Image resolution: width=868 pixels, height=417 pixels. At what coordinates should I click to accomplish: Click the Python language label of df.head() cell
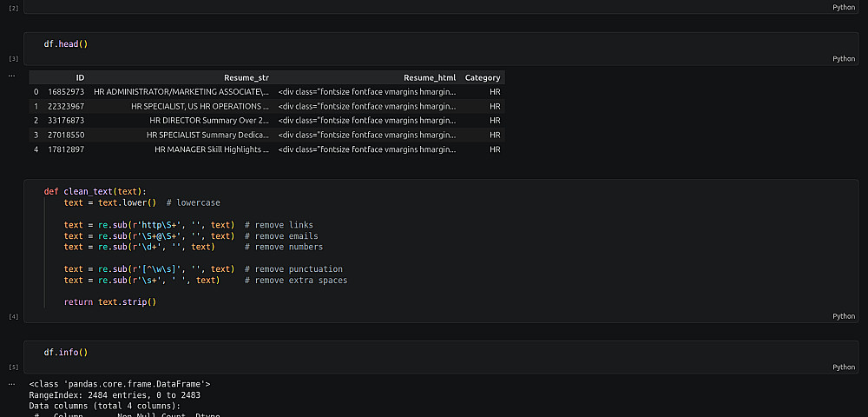[844, 59]
